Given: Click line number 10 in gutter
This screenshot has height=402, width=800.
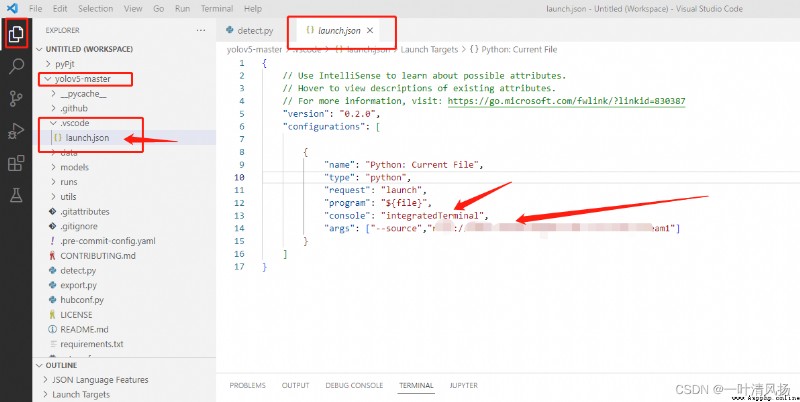Looking at the screenshot, I should tap(239, 178).
